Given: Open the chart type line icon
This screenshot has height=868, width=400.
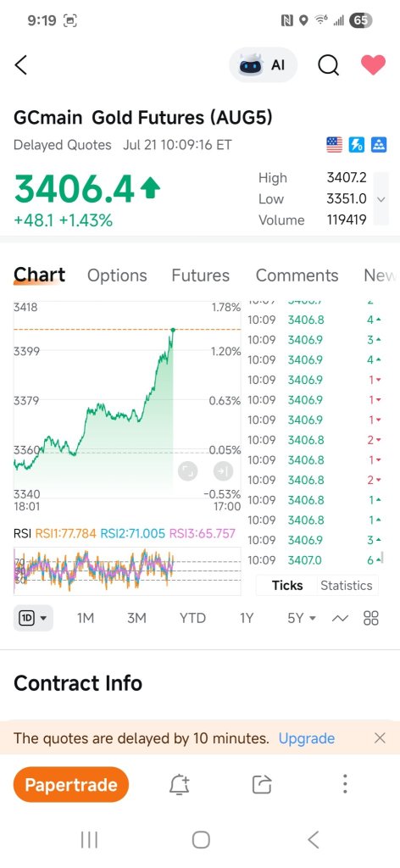Looking at the screenshot, I should click(340, 618).
